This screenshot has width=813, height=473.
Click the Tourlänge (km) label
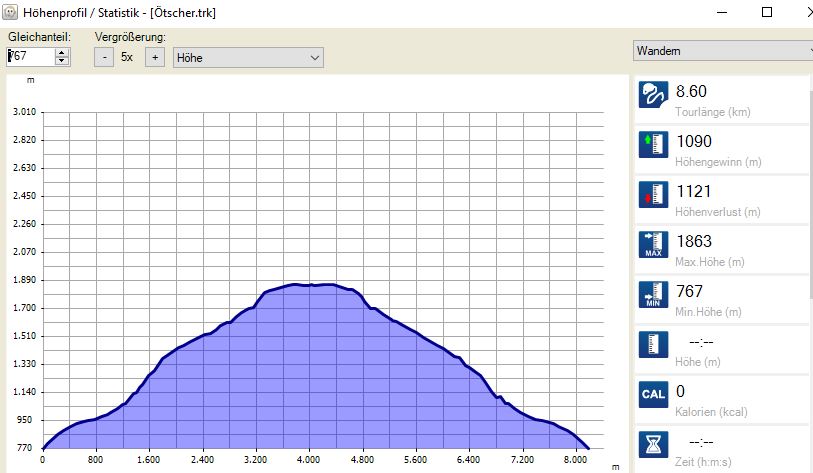(712, 112)
